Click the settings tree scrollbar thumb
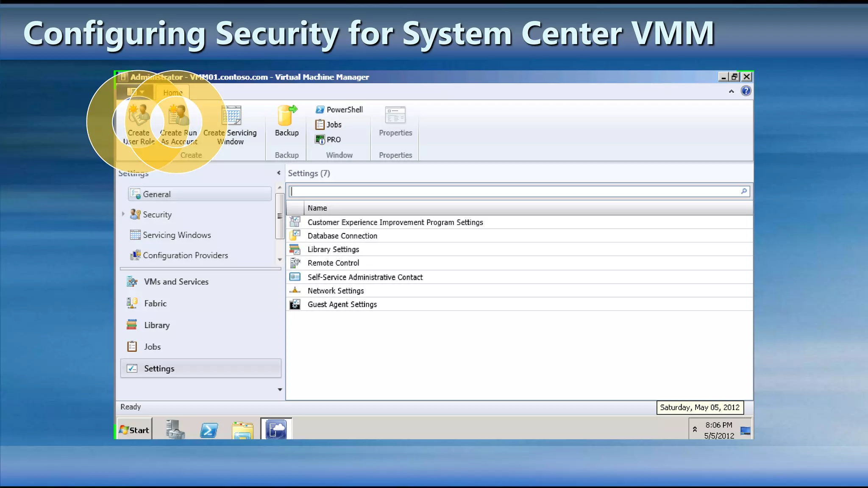This screenshot has height=488, width=868. tap(279, 216)
